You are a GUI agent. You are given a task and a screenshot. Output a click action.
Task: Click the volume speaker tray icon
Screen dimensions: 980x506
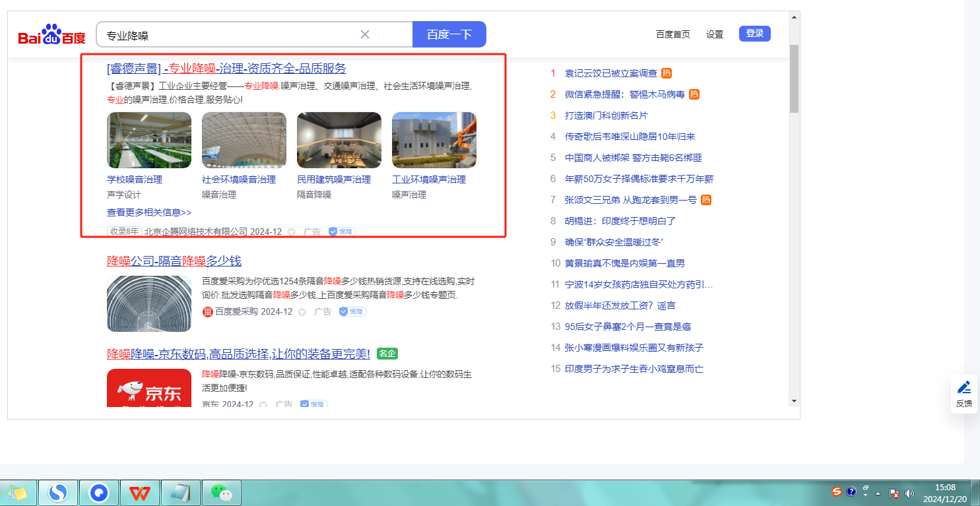click(909, 493)
